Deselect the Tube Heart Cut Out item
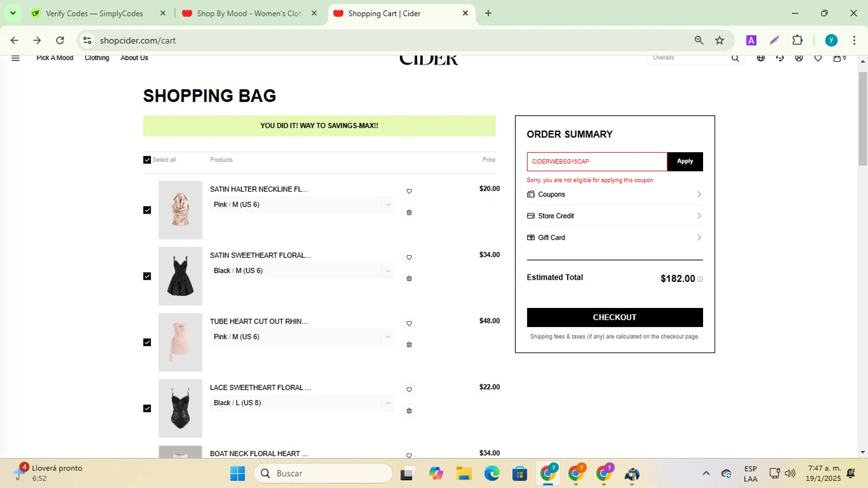 (x=147, y=342)
